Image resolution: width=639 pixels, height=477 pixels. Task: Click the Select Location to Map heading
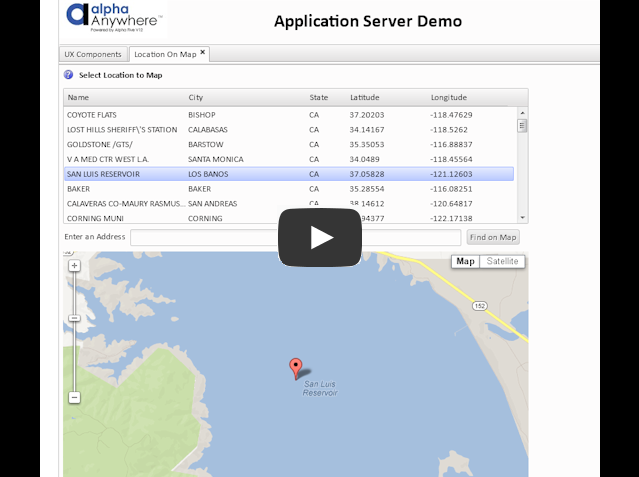click(x=121, y=75)
